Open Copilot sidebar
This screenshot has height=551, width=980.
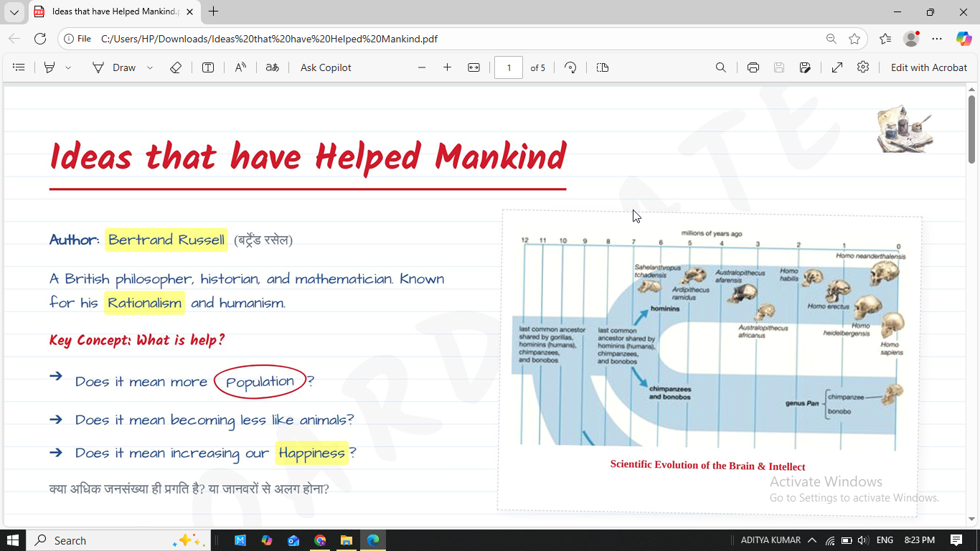point(963,39)
